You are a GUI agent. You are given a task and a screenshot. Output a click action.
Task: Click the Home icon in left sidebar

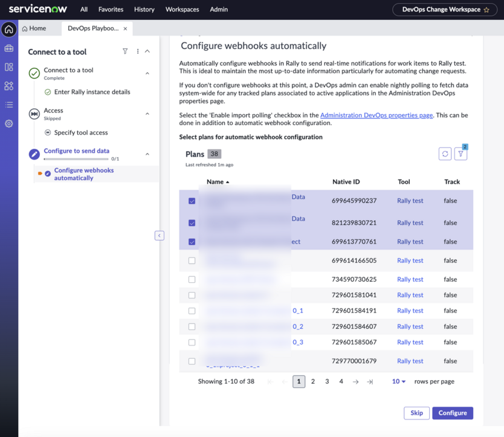pos(9,30)
